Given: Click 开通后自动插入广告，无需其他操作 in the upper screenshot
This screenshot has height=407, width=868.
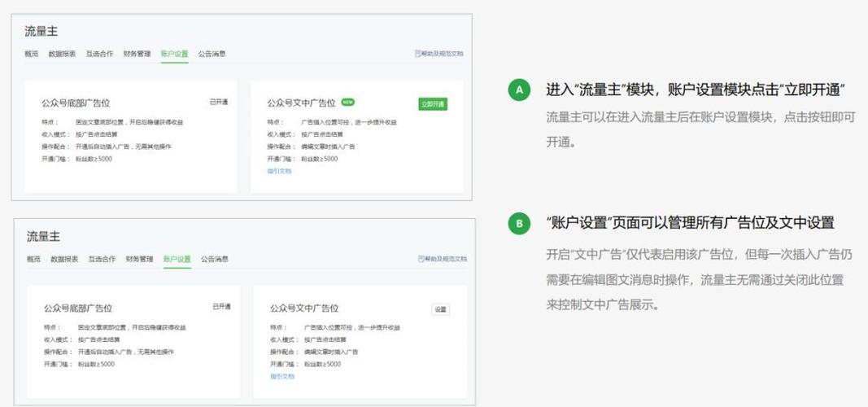Looking at the screenshot, I should (x=124, y=147).
